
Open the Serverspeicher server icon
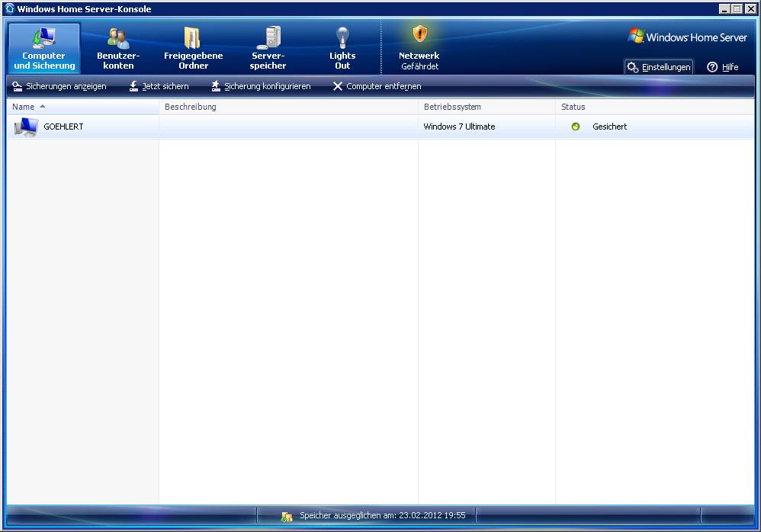(x=268, y=38)
